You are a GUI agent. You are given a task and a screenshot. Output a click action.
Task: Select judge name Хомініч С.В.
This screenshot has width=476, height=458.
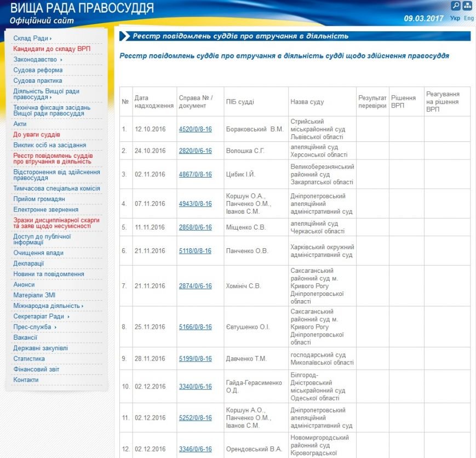click(x=243, y=286)
